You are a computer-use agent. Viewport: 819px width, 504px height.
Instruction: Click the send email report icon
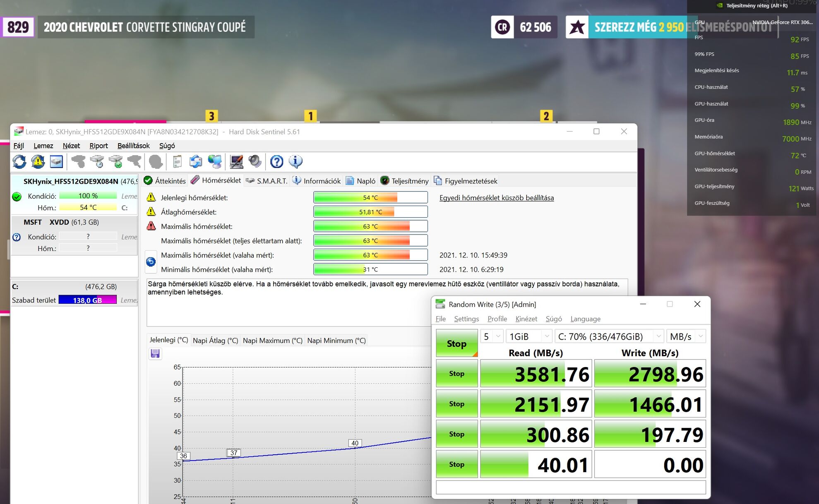(196, 162)
